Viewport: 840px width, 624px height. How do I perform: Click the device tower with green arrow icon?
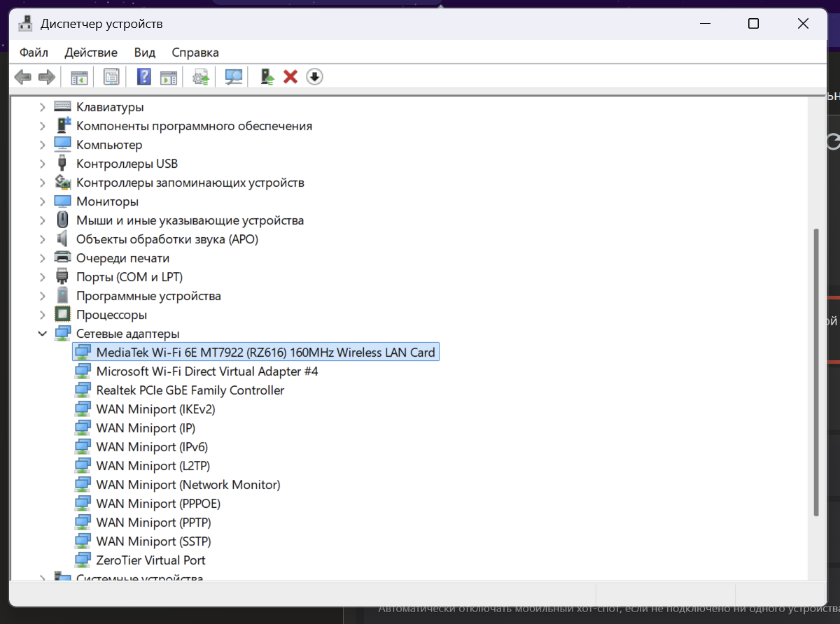tap(267, 77)
